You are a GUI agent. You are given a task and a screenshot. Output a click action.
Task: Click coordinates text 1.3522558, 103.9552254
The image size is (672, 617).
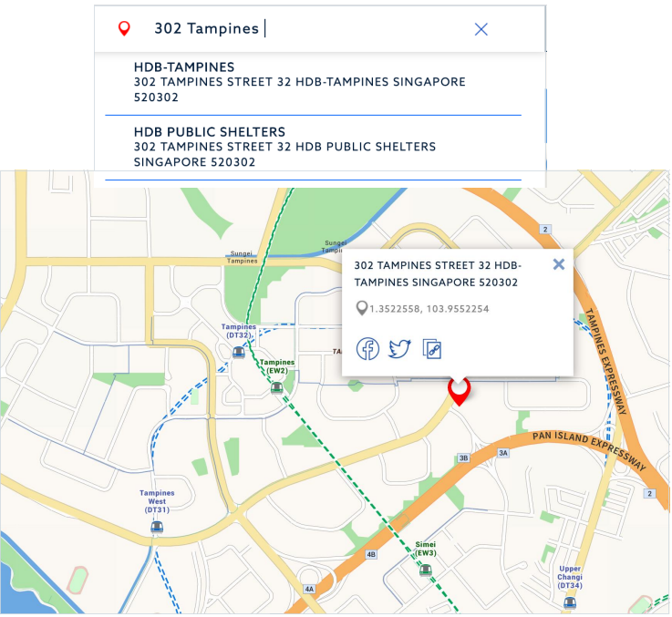[x=429, y=309]
